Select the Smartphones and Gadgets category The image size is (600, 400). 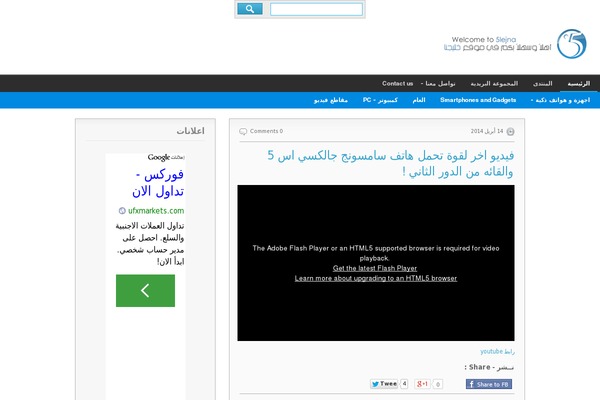click(478, 100)
